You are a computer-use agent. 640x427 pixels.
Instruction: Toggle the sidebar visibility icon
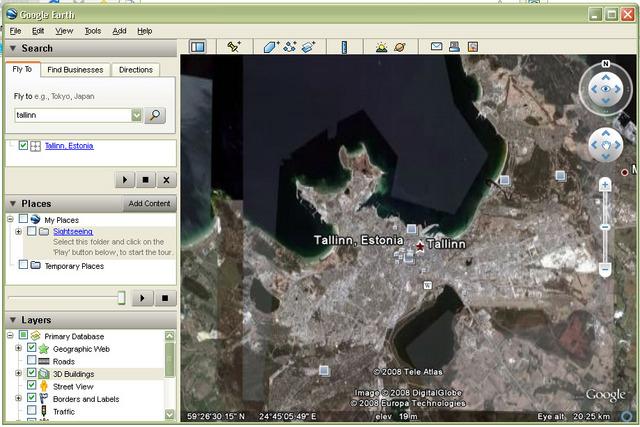click(x=198, y=47)
